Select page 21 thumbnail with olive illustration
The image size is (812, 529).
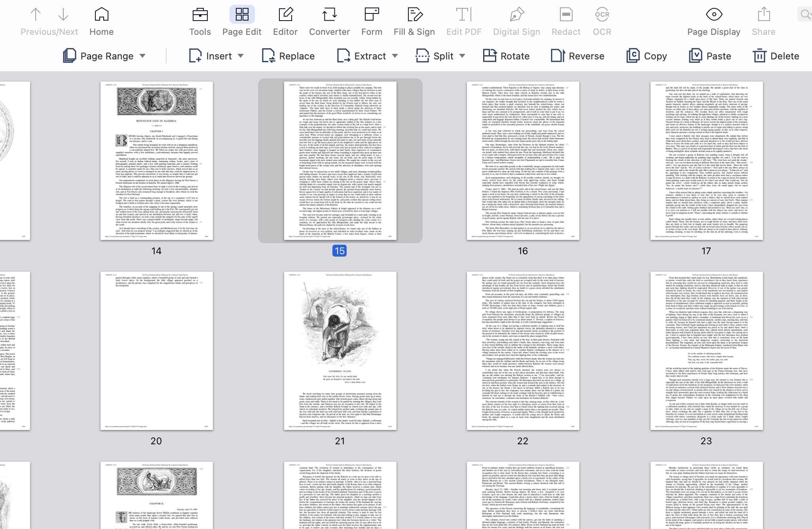340,350
